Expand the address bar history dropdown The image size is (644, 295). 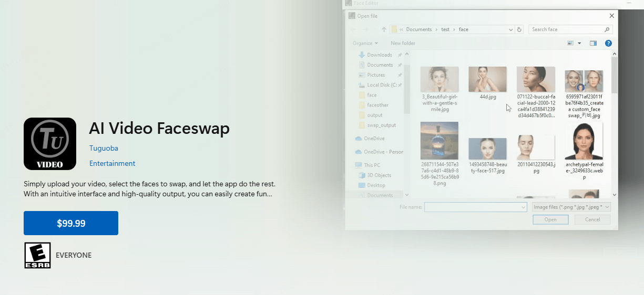pyautogui.click(x=510, y=29)
